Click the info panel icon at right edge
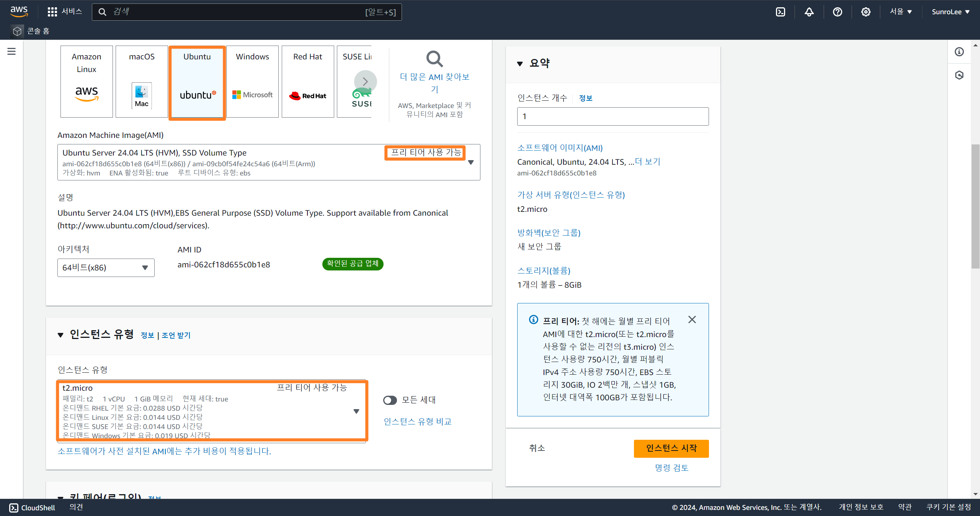 click(x=959, y=52)
